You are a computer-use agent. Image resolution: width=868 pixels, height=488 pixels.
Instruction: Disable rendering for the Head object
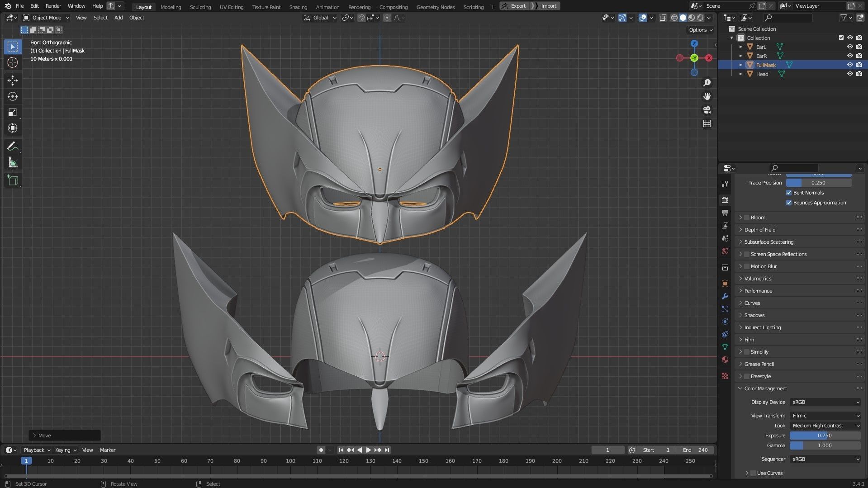[x=859, y=74]
